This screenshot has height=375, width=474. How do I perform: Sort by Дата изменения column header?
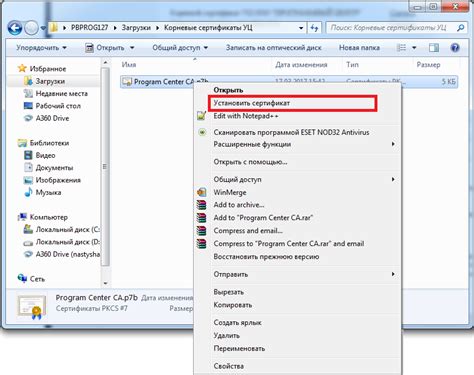tap(301, 64)
